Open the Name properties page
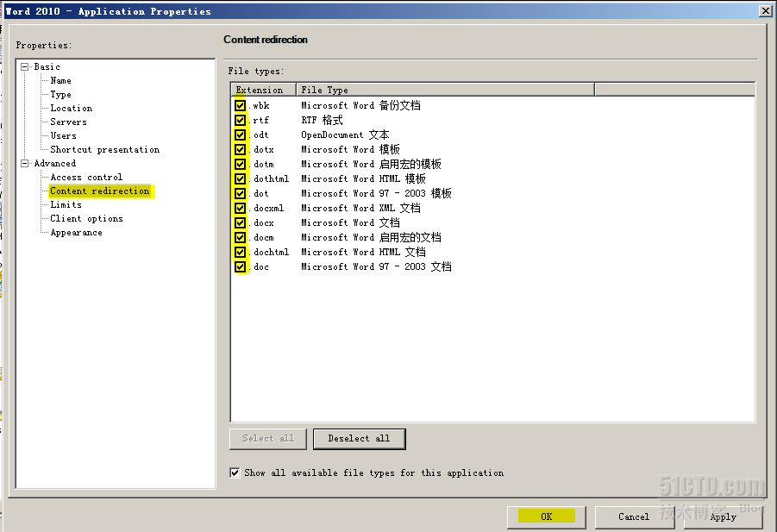The height and width of the screenshot is (532, 777). (x=60, y=80)
